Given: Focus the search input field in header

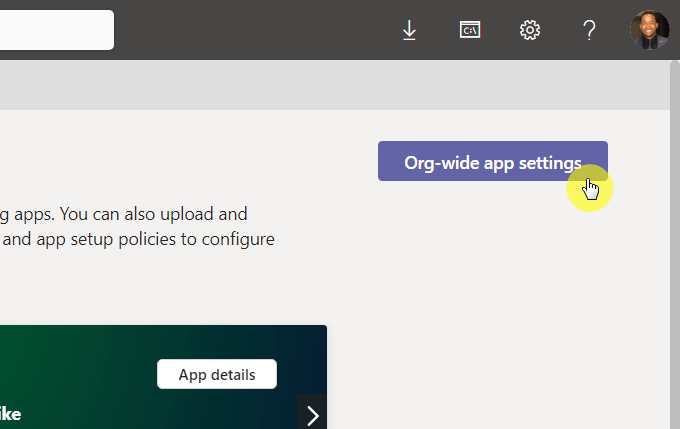Looking at the screenshot, I should point(57,30).
